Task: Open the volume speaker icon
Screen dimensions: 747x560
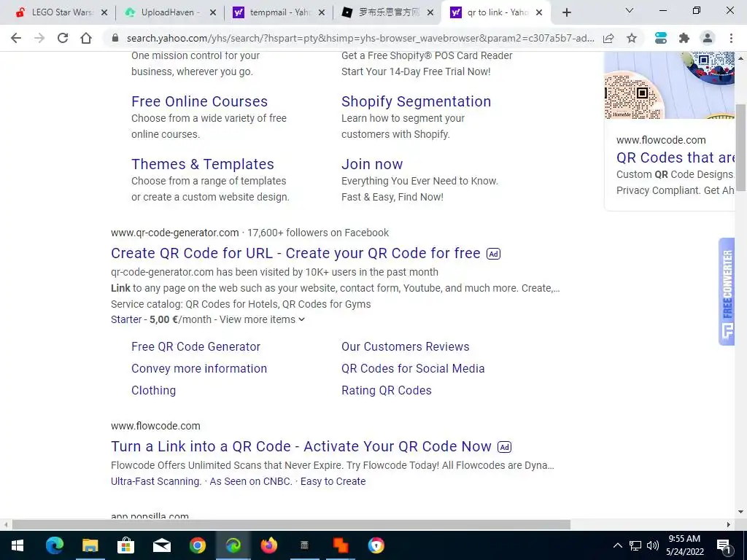Action: (653, 545)
